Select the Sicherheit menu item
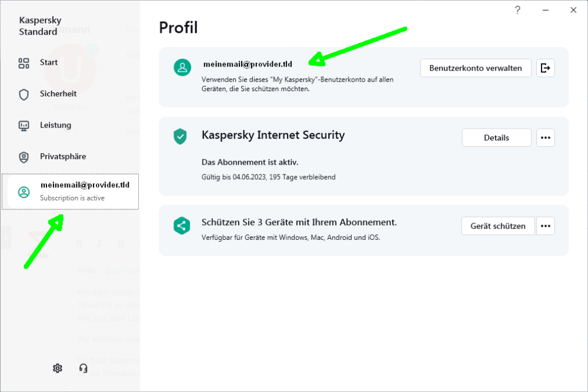The image size is (588, 392). click(x=58, y=94)
